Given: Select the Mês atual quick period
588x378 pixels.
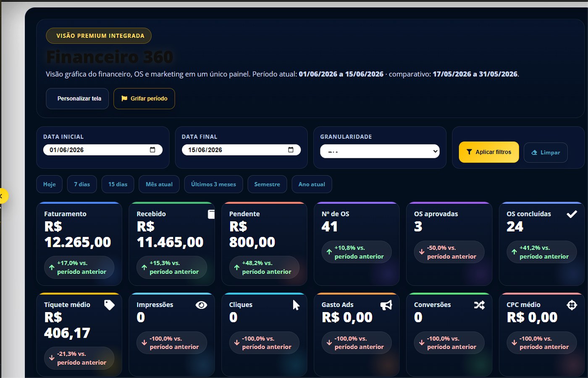Looking at the screenshot, I should (x=159, y=184).
